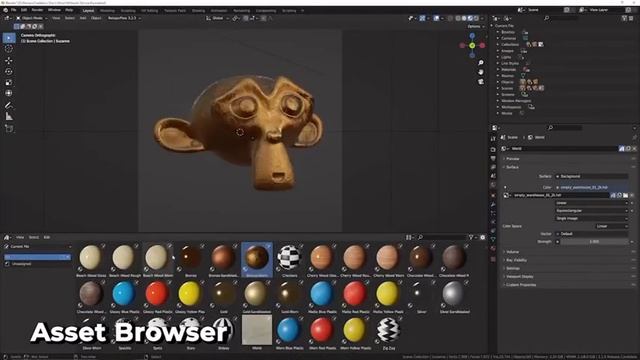Toggle camera view icon in viewport
This screenshot has width=640, height=360.
coord(481,82)
